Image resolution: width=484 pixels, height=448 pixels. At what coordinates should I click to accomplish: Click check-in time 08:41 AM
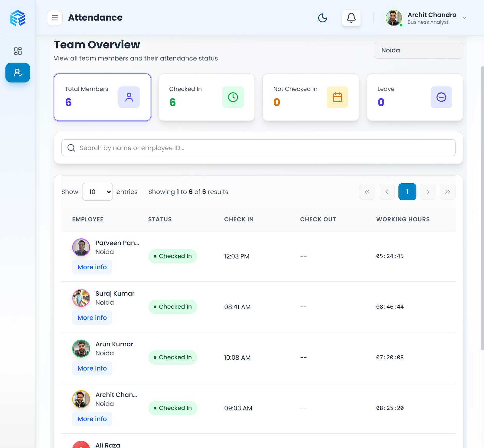coord(237,307)
